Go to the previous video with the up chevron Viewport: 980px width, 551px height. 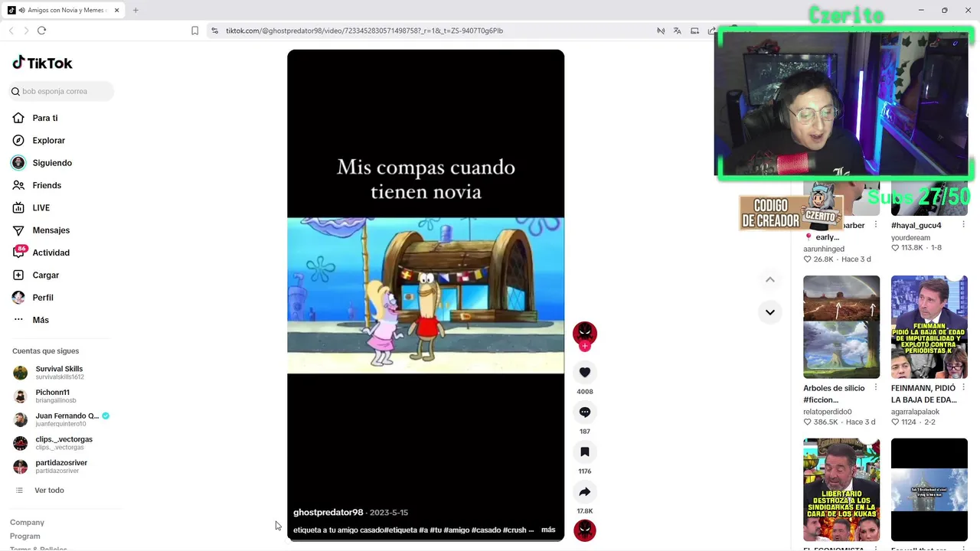(770, 280)
